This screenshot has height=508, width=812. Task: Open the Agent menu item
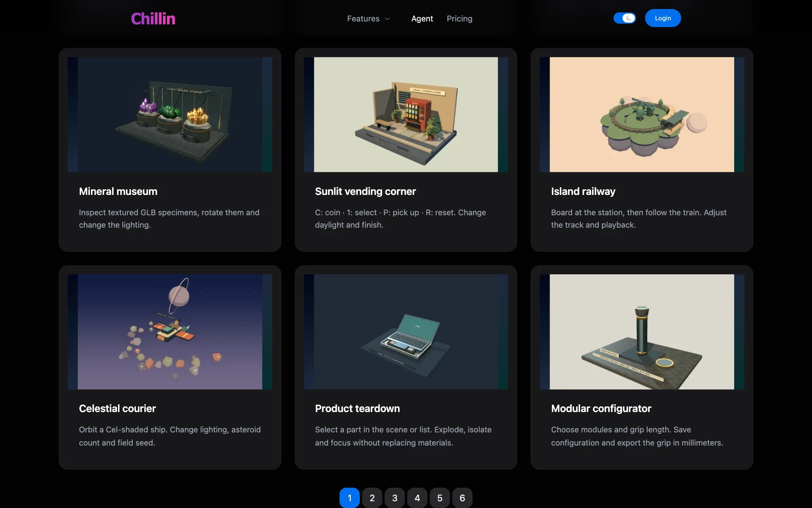pos(422,18)
